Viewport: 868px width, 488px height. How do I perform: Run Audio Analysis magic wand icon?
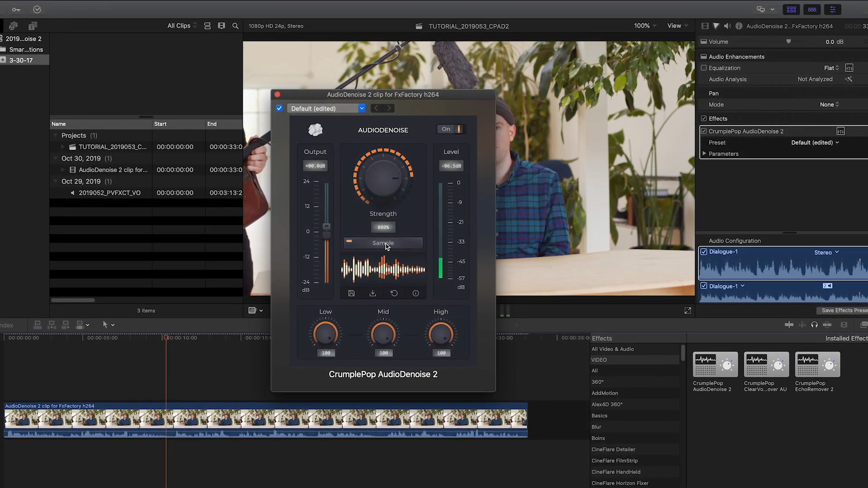(849, 79)
